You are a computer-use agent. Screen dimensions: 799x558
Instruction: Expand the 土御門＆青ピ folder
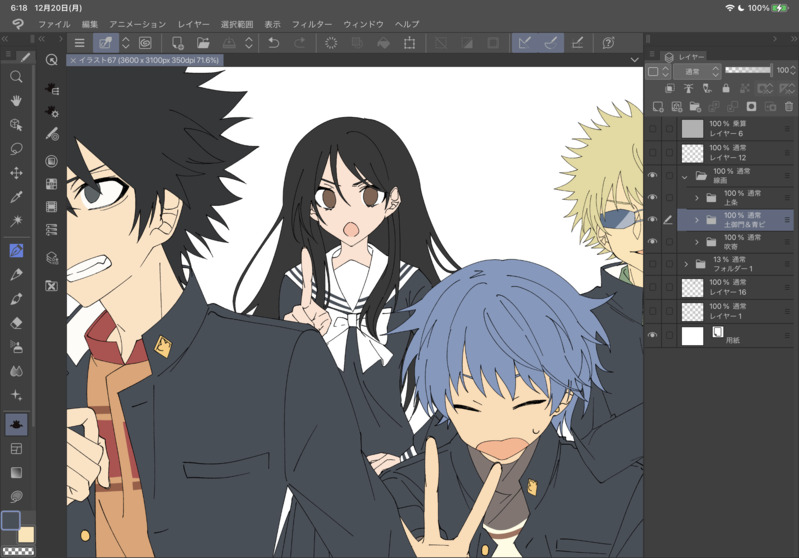pos(697,220)
